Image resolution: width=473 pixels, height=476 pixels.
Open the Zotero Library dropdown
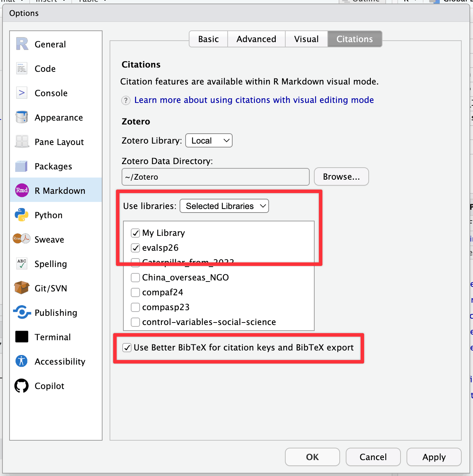(x=209, y=141)
